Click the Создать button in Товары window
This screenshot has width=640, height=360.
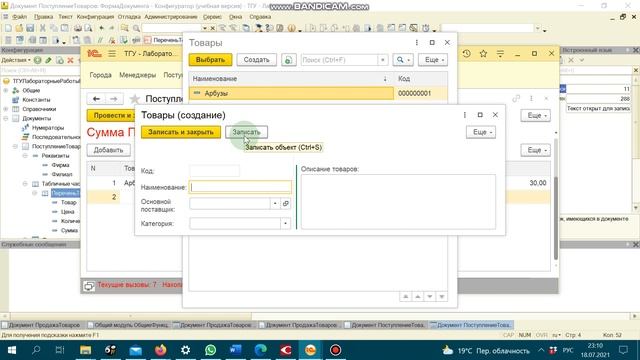tap(256, 60)
